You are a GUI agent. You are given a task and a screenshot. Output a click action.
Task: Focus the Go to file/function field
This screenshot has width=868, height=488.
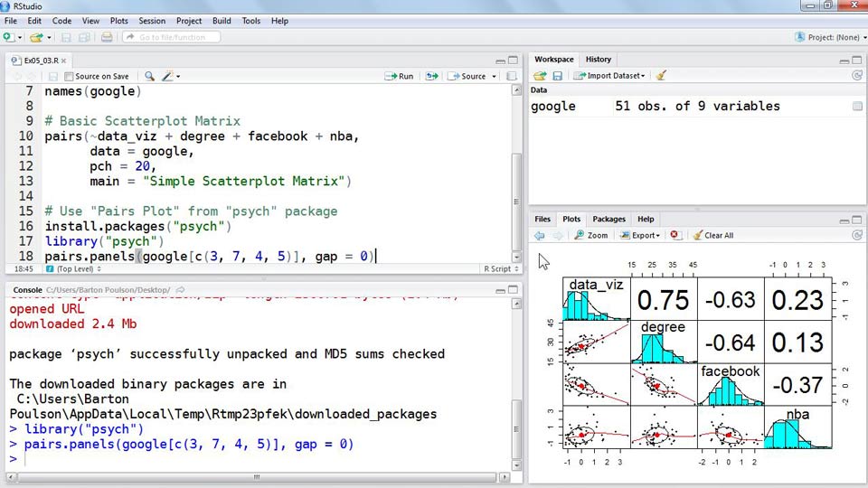172,37
